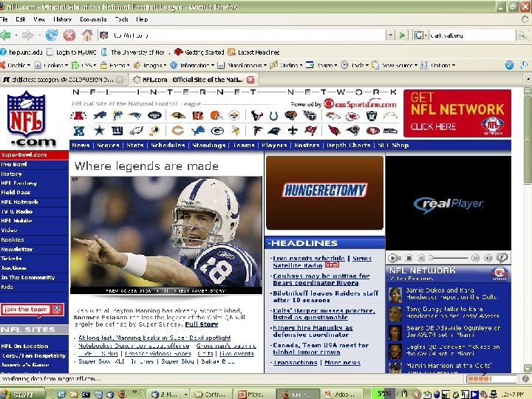Click the Hungerectomy advertisement
This screenshot has height=399, width=532.
pyautogui.click(x=324, y=193)
